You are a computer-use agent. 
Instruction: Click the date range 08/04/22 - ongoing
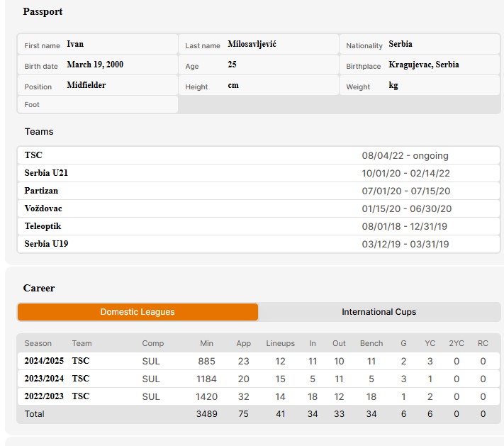click(x=405, y=155)
